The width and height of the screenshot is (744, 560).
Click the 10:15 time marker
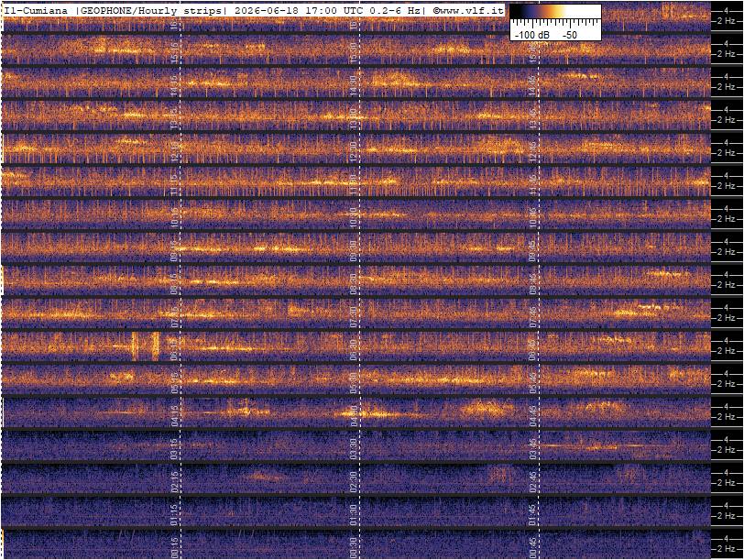(175, 217)
